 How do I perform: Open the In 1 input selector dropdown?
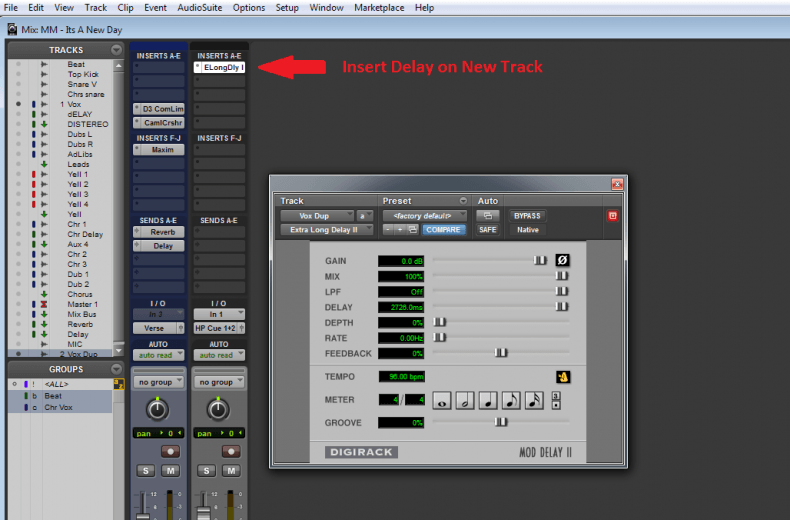click(219, 314)
